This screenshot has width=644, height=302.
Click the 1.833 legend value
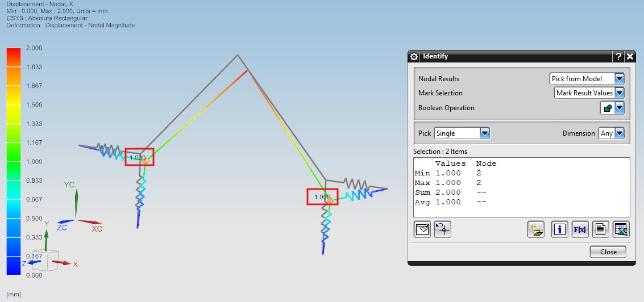coord(34,67)
